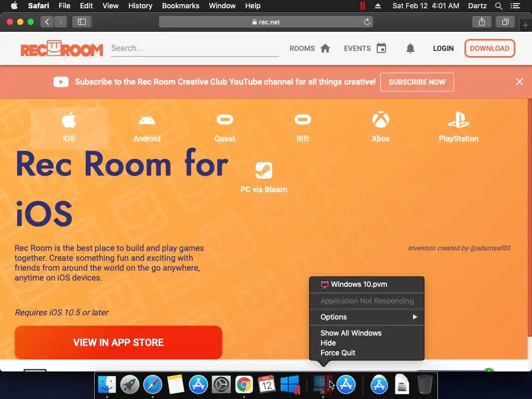Choose the Rift headset platform
Screen dimensions: 532x399
(303, 127)
